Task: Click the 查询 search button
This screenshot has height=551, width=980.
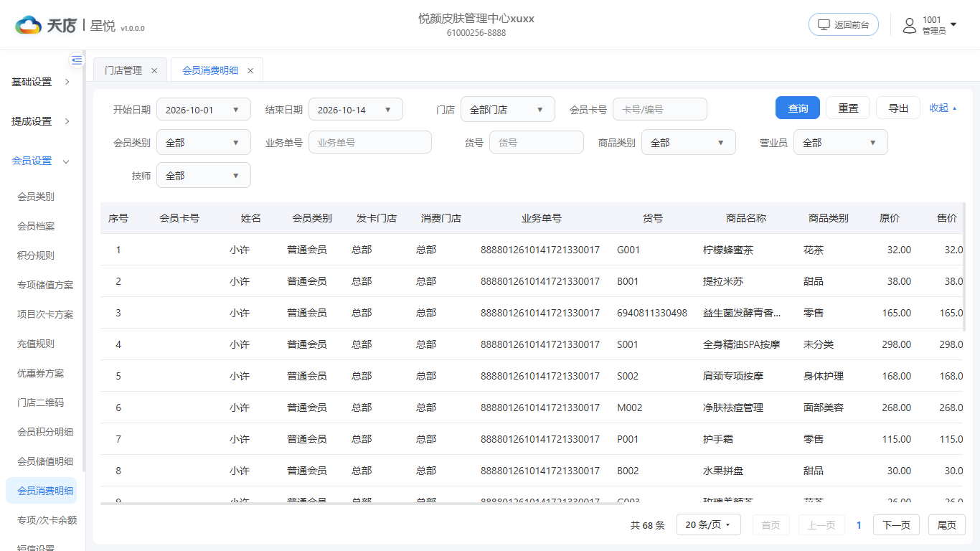Action: click(798, 108)
